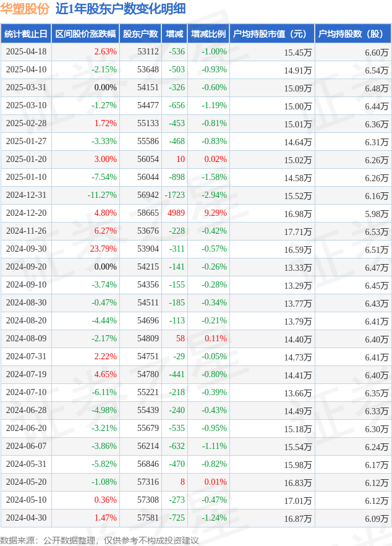
Task: Click the 华塑股份 title text
Action: 25,9
